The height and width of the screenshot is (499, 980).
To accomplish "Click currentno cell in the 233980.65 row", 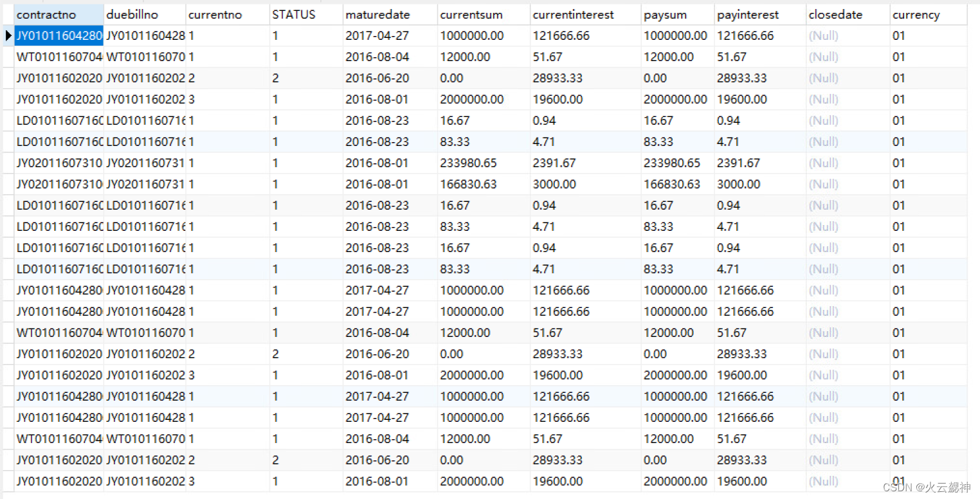I will [x=228, y=163].
